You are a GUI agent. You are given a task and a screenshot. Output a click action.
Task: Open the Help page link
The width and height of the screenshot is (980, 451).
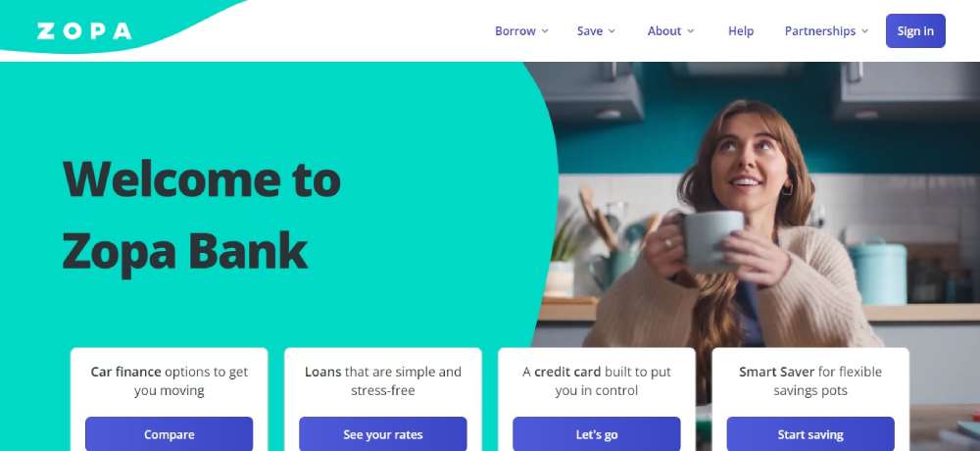click(741, 30)
